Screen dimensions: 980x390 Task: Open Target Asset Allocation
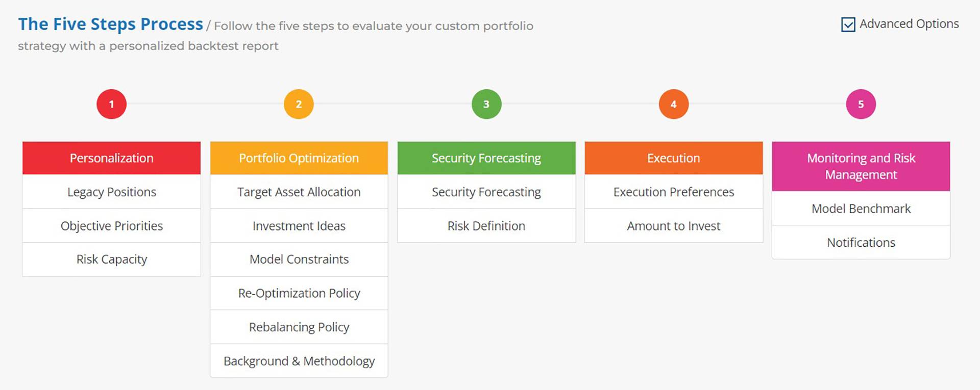(x=299, y=192)
